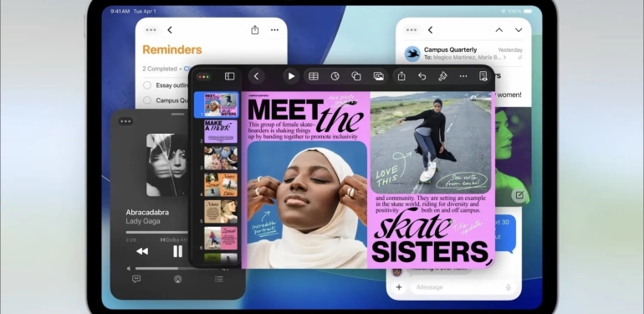This screenshot has height=314, width=644.
Task: Play the Keynote slideshow
Action: click(x=291, y=76)
